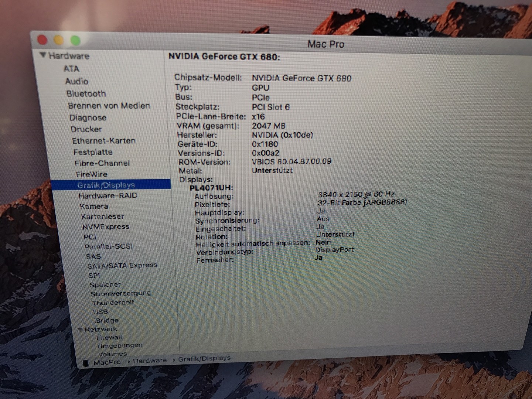
Task: Open the Speicher entry
Action: 105,284
